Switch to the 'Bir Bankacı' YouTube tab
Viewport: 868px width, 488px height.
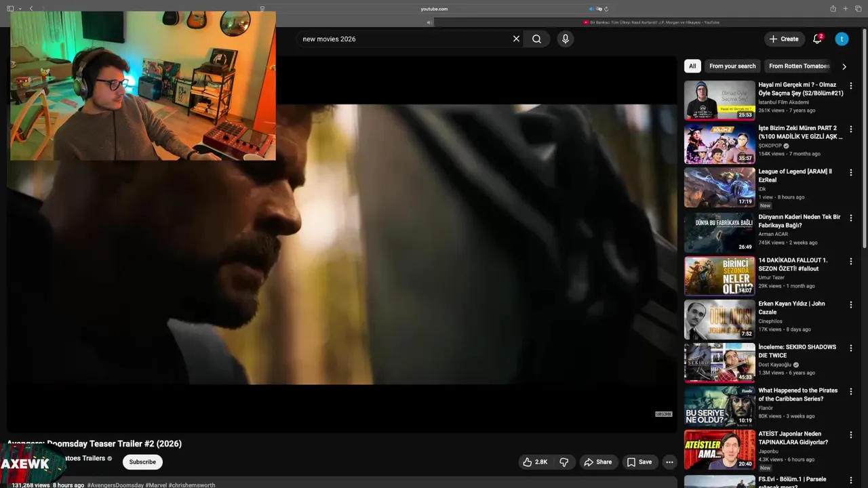(651, 22)
